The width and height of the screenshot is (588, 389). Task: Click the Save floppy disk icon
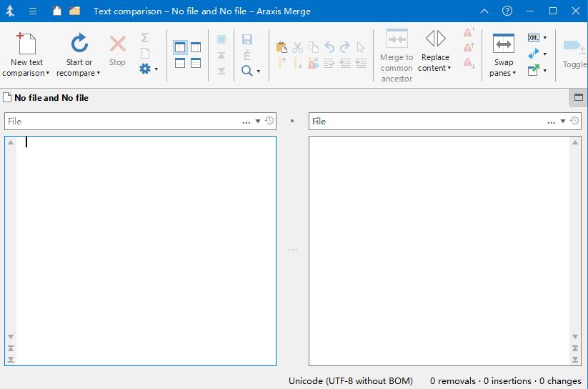247,39
